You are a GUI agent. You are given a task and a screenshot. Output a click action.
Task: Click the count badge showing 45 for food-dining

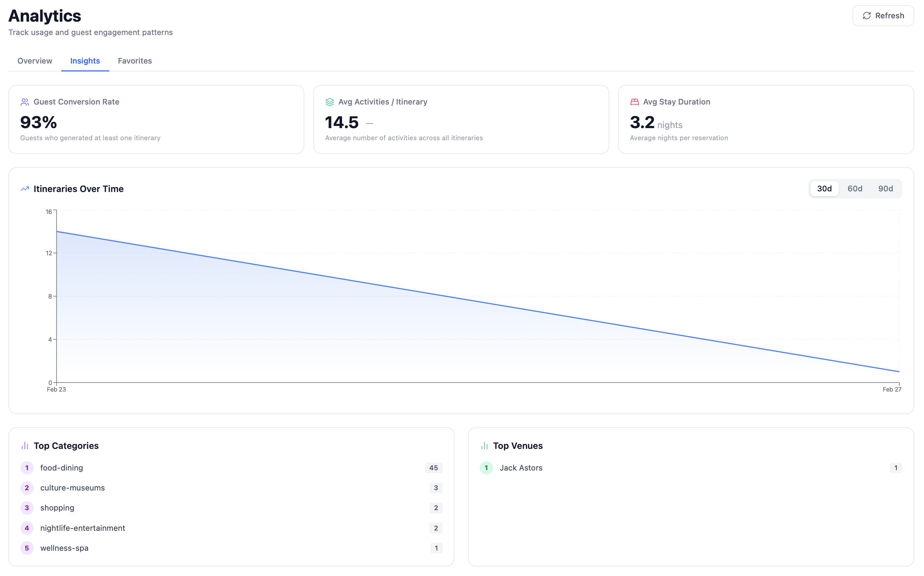pyautogui.click(x=433, y=468)
